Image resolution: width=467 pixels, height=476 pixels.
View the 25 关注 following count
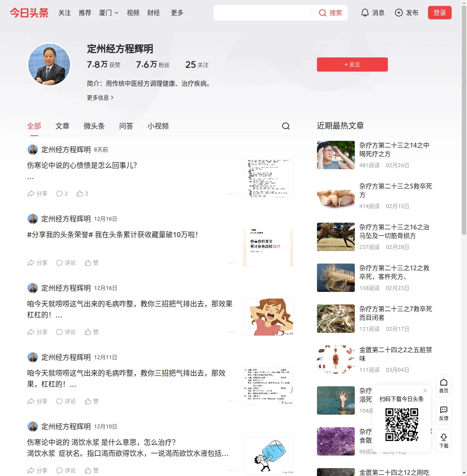coord(197,65)
